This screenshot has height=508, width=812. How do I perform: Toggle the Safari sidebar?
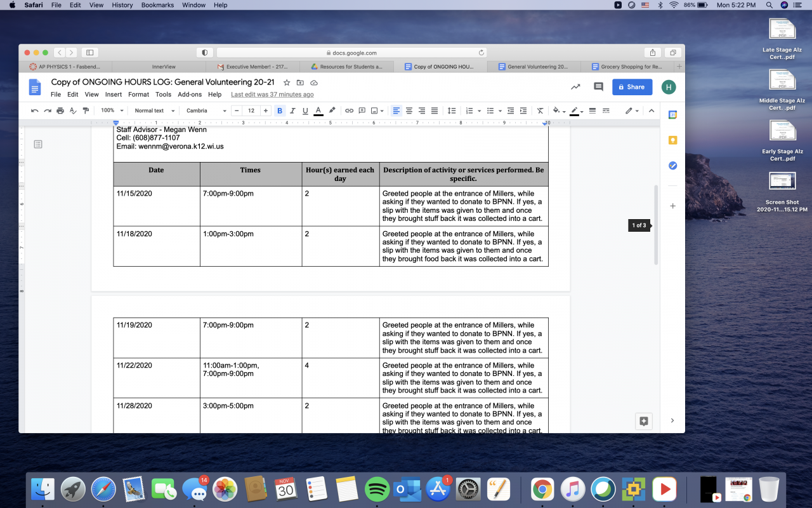(x=89, y=53)
